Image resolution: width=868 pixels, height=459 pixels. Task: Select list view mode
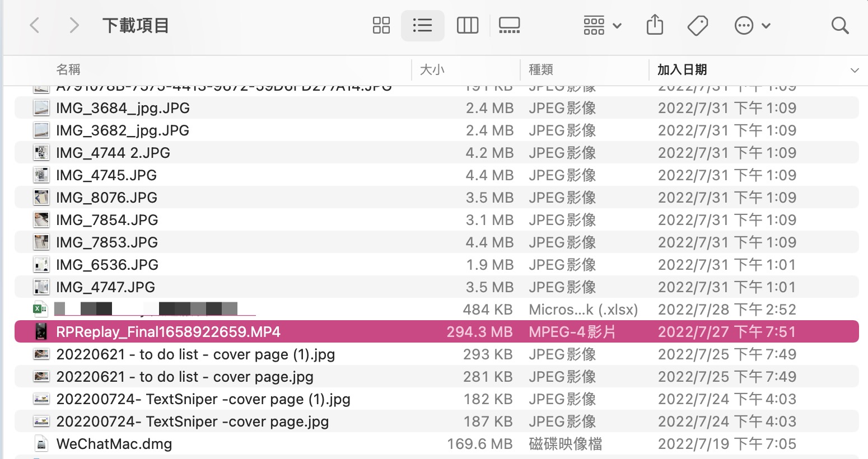coord(422,25)
